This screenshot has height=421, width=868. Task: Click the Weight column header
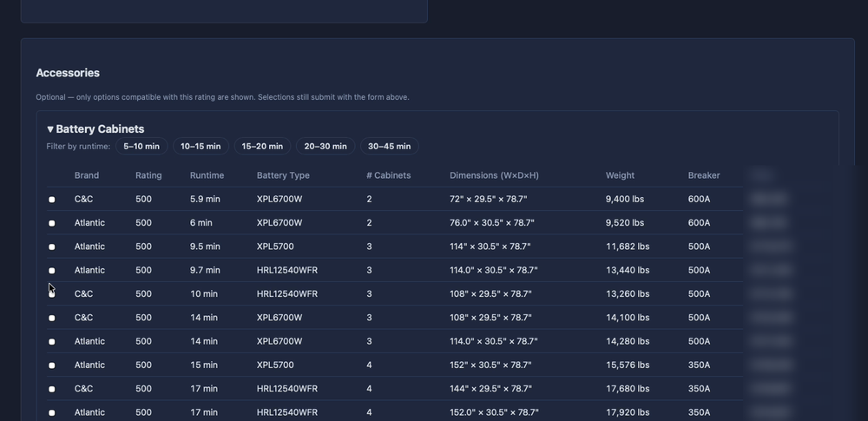click(x=620, y=175)
